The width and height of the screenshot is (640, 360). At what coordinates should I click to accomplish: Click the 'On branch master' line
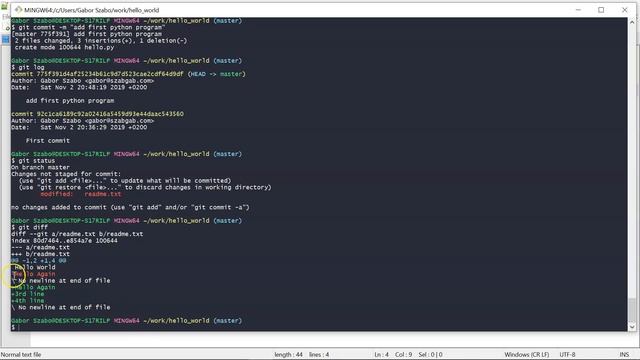pyautogui.click(x=40, y=167)
